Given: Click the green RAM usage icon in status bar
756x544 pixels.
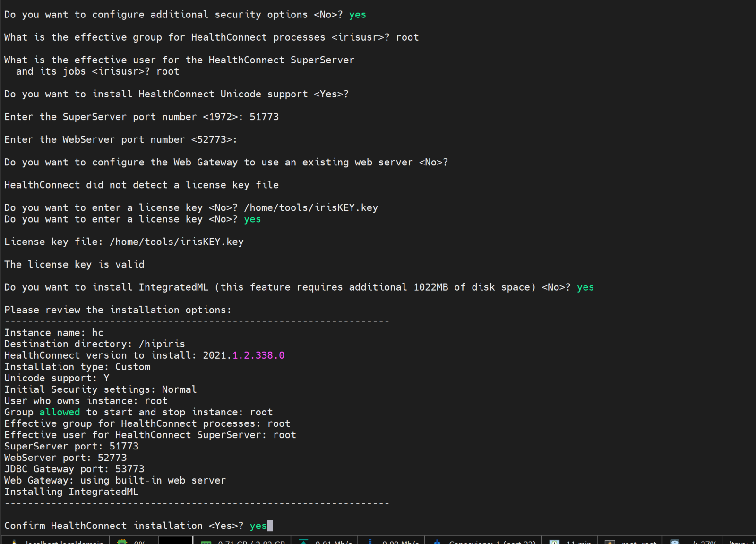Looking at the screenshot, I should 206,542.
